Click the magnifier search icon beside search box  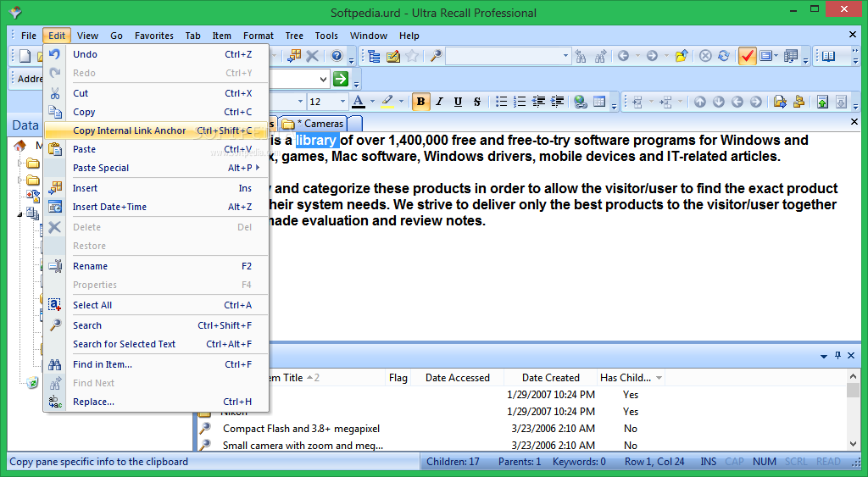point(437,56)
